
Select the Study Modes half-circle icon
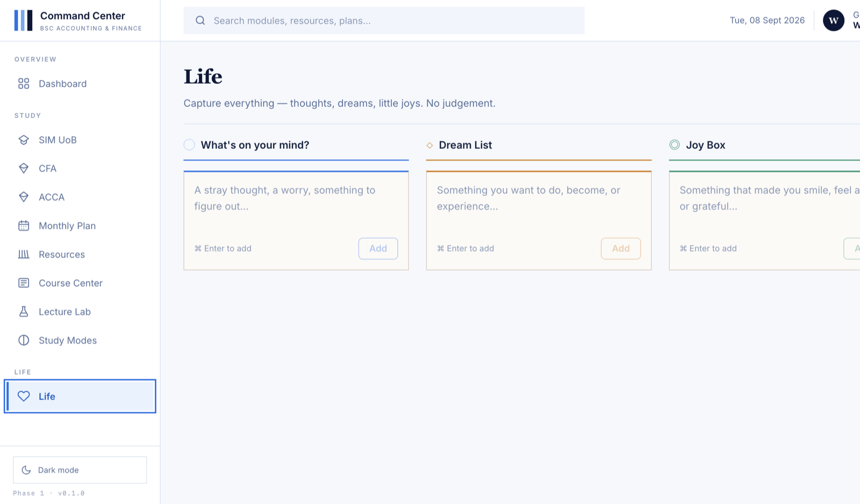pos(24,340)
